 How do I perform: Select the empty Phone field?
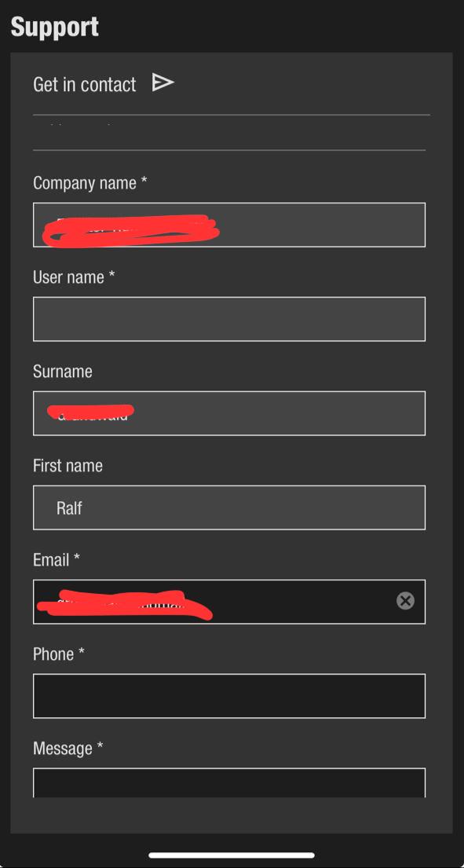point(229,696)
